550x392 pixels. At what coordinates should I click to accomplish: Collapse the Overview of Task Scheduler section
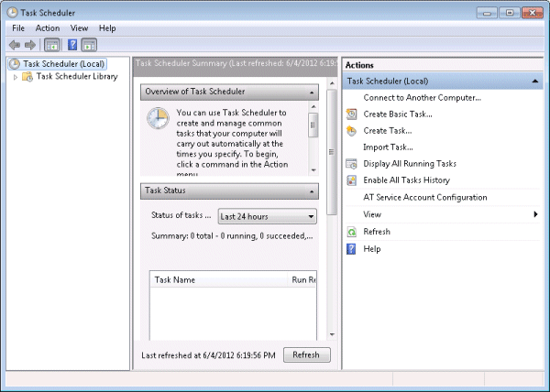tap(312, 93)
